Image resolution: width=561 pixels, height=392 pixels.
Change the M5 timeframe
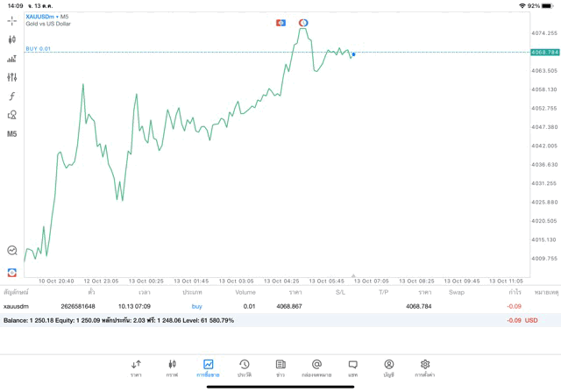tap(11, 134)
